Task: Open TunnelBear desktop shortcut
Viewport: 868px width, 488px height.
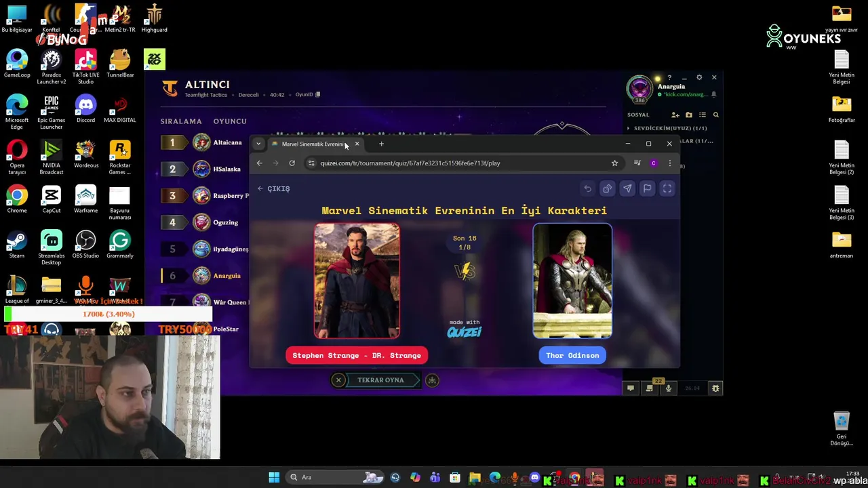Action: pyautogui.click(x=120, y=63)
